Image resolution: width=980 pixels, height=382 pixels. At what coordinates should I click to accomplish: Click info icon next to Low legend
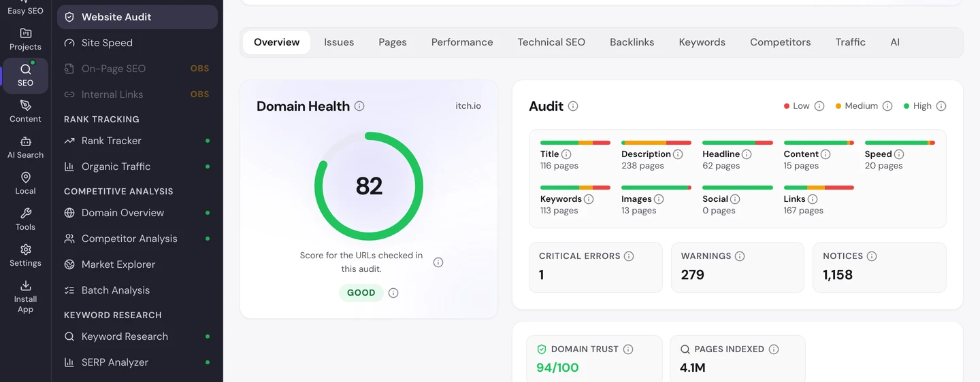pyautogui.click(x=819, y=106)
